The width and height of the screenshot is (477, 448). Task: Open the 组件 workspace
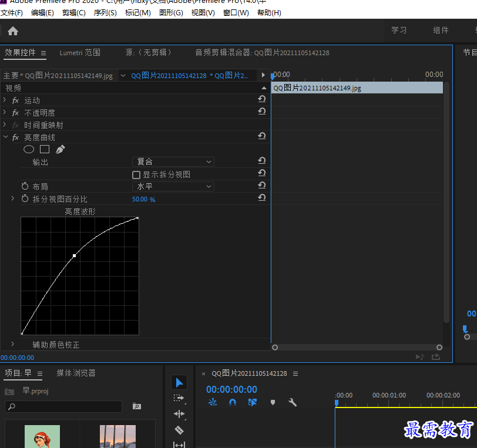pyautogui.click(x=441, y=30)
